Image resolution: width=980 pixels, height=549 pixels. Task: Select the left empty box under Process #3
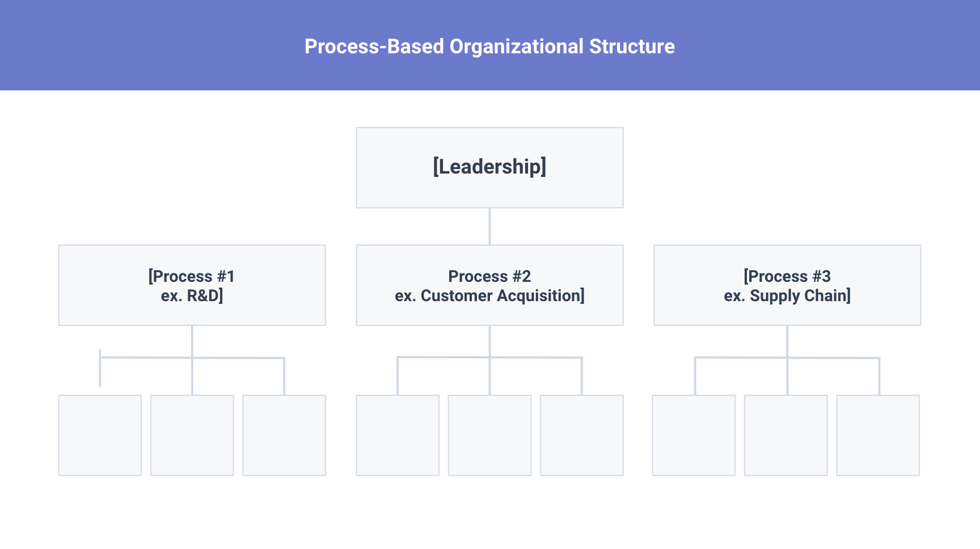click(x=694, y=435)
